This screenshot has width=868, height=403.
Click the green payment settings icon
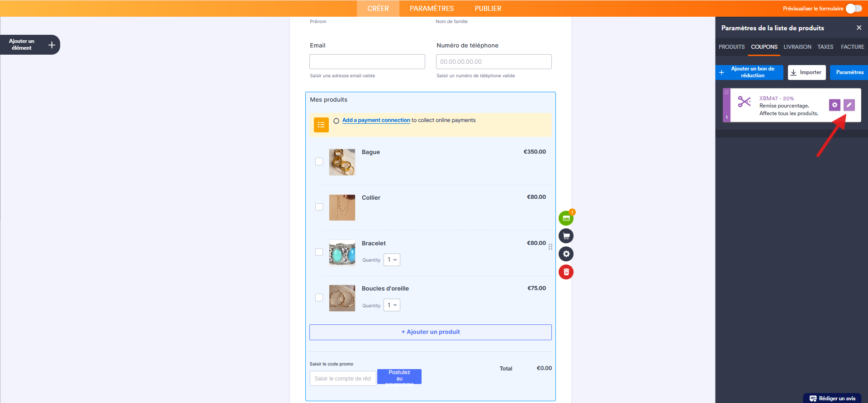566,218
